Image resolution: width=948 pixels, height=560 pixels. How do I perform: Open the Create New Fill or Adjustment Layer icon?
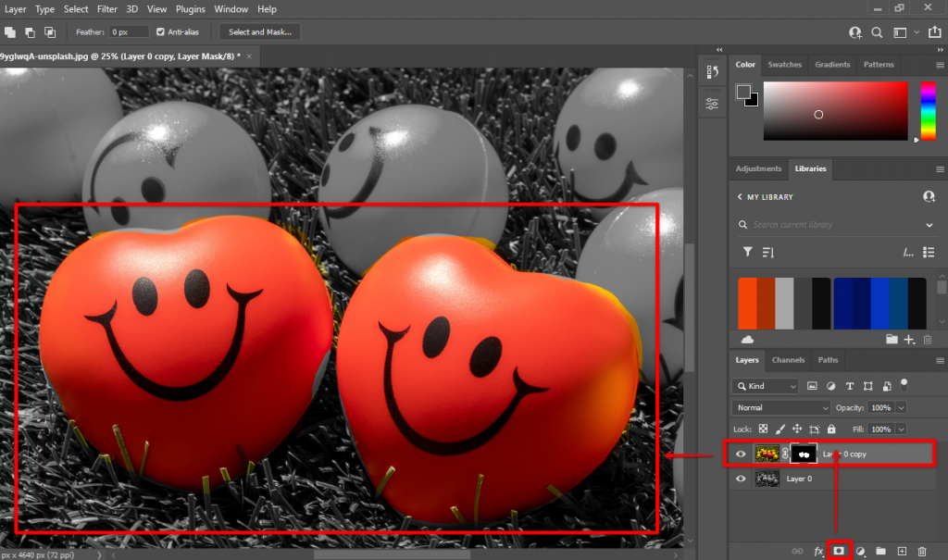[861, 551]
